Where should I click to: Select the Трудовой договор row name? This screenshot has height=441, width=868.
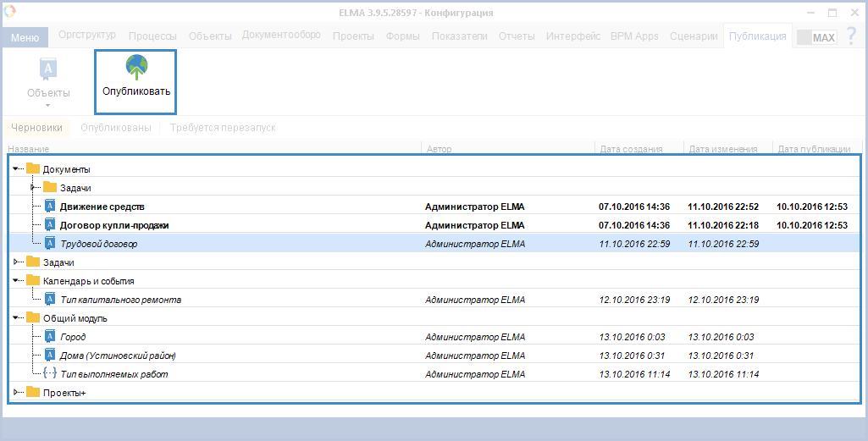[98, 244]
